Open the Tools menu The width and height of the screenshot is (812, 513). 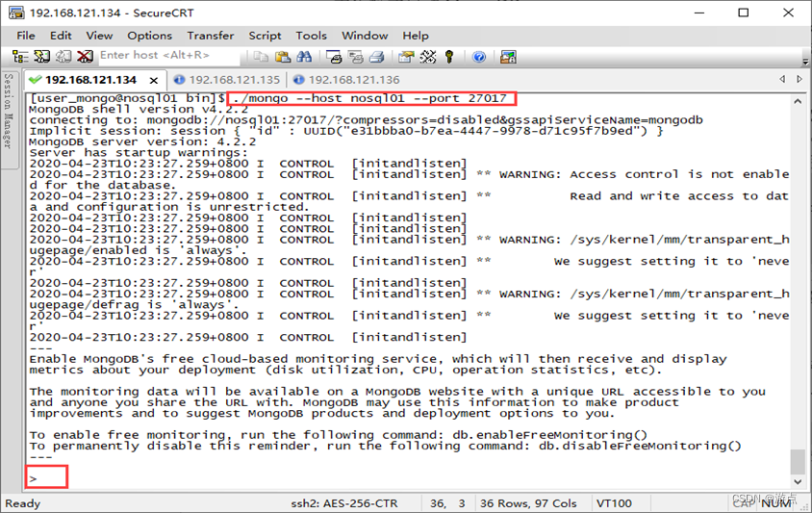coord(311,36)
